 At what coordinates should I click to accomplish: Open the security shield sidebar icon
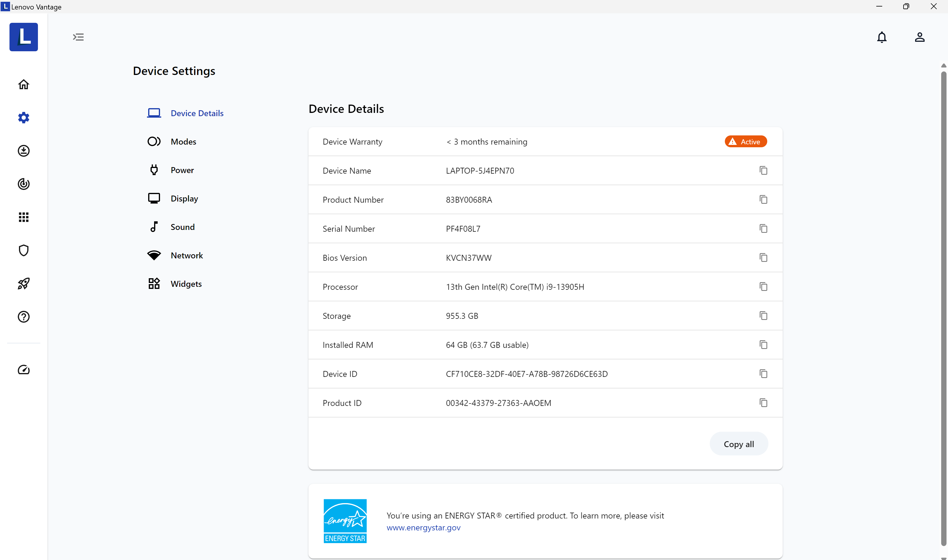(23, 250)
